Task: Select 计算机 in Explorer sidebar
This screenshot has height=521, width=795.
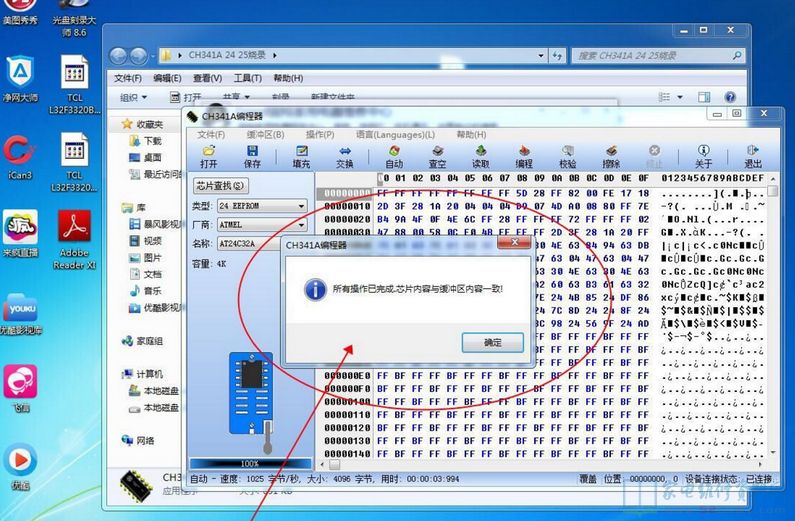Action: [x=142, y=374]
